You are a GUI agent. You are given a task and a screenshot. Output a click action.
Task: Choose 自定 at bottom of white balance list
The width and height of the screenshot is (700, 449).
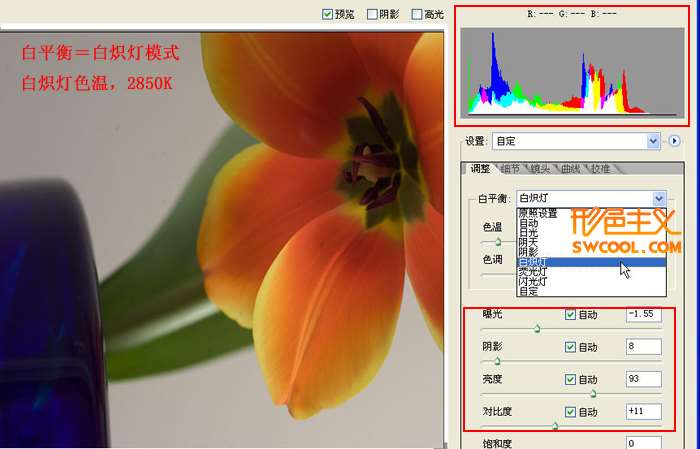[x=591, y=291]
